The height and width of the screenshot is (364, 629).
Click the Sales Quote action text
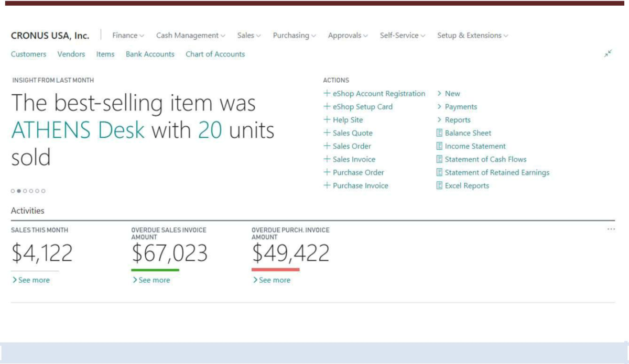tap(353, 133)
